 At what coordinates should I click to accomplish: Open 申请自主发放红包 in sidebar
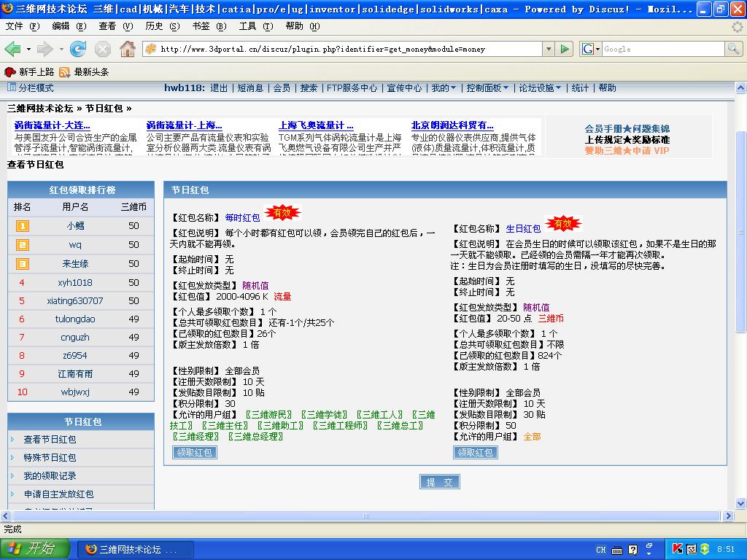58,494
